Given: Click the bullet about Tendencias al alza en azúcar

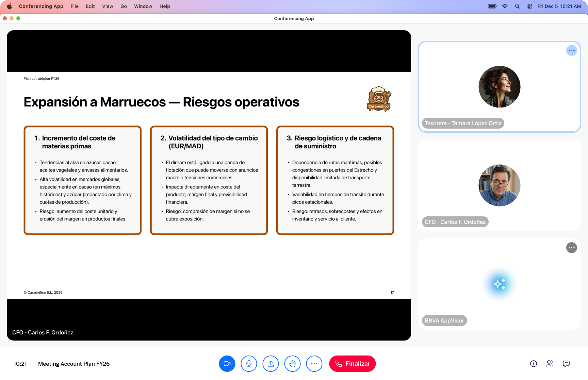Looking at the screenshot, I should (83, 166).
